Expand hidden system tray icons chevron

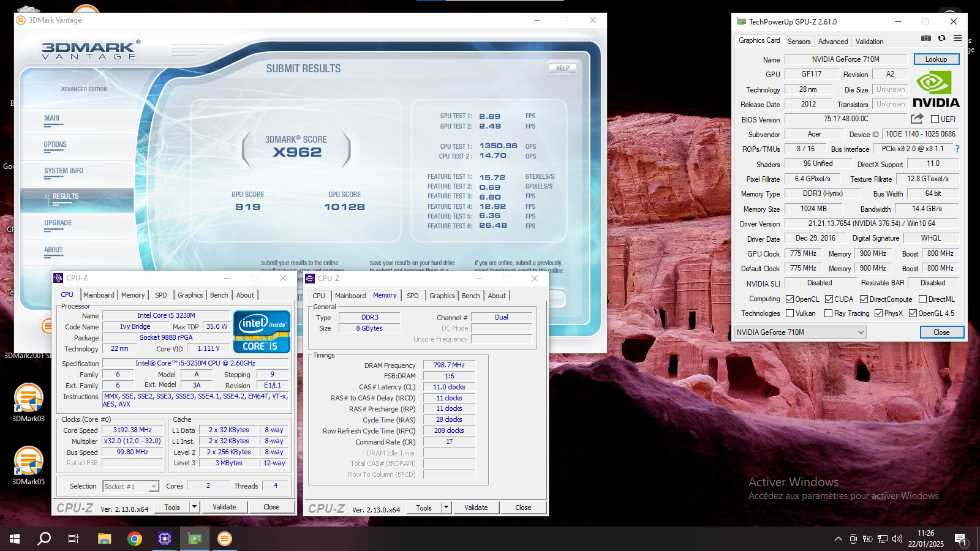838,539
